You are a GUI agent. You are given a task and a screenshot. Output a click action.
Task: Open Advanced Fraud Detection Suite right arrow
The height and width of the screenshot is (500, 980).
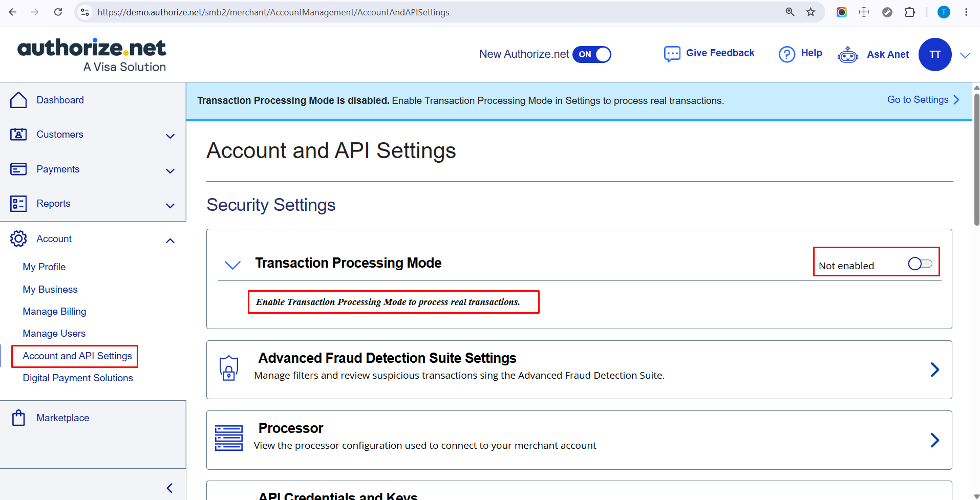934,369
